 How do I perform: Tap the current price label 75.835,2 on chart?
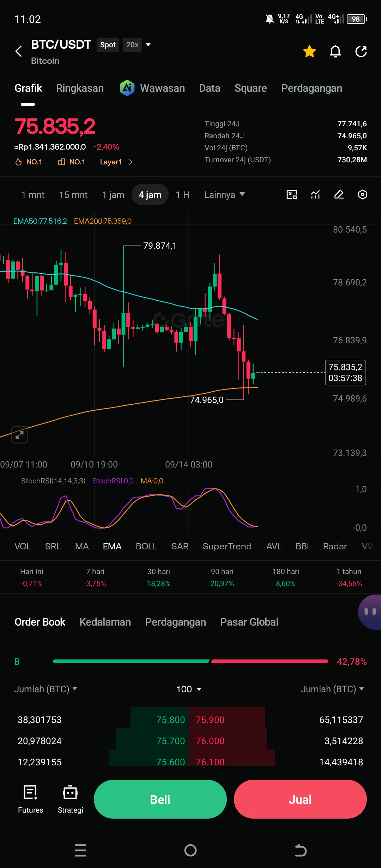(x=345, y=373)
